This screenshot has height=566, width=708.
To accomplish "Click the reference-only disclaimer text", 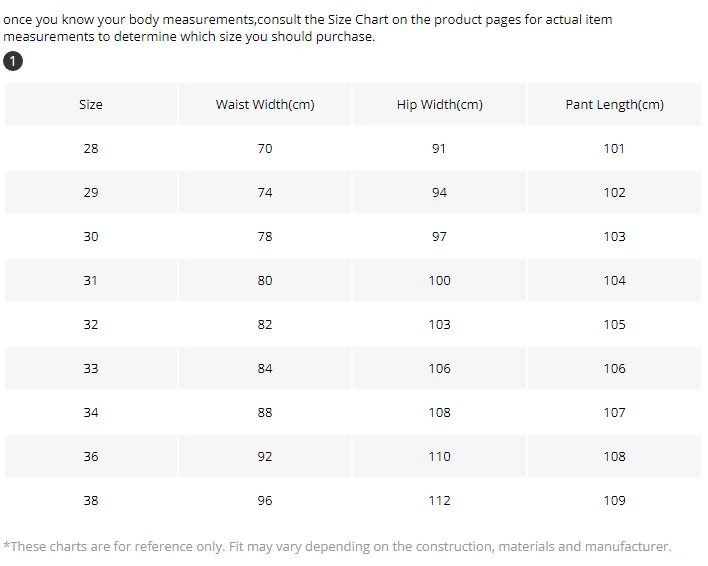I will click(x=337, y=546).
